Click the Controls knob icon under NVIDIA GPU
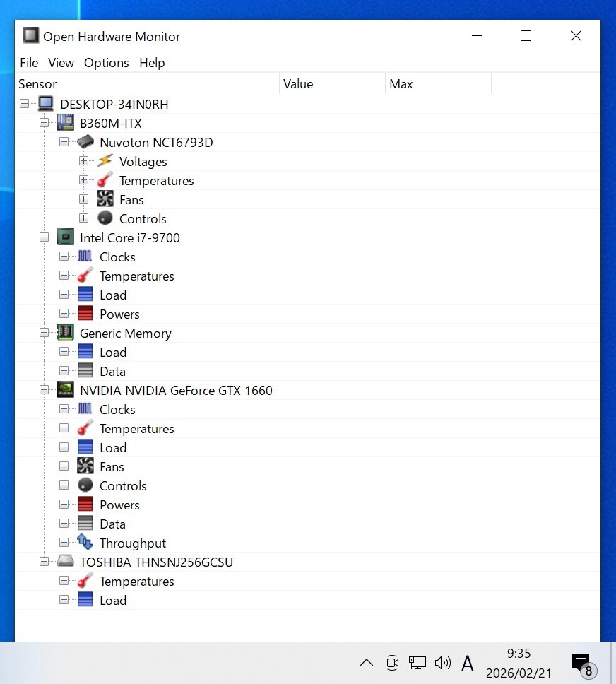This screenshot has width=616, height=684. 85,485
